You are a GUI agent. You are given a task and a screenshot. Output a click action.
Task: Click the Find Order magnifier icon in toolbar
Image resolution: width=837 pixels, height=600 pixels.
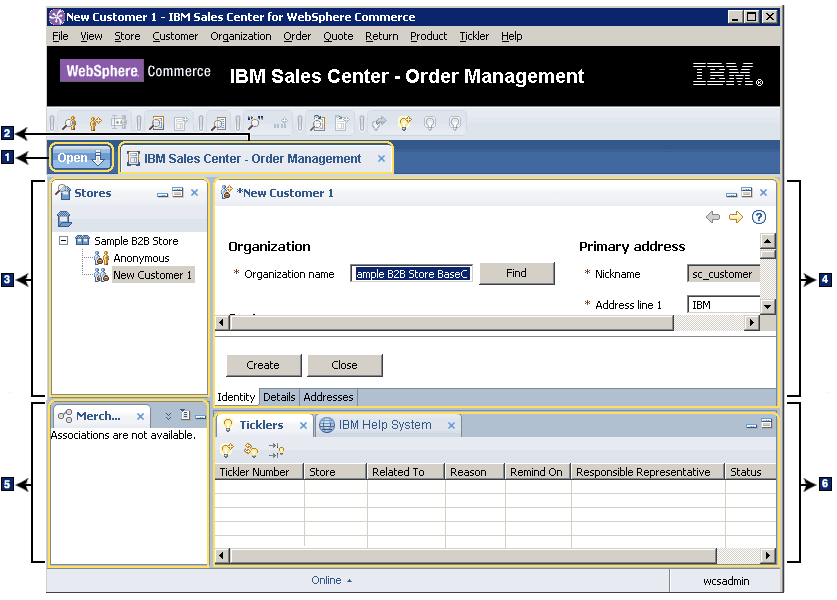tap(156, 123)
